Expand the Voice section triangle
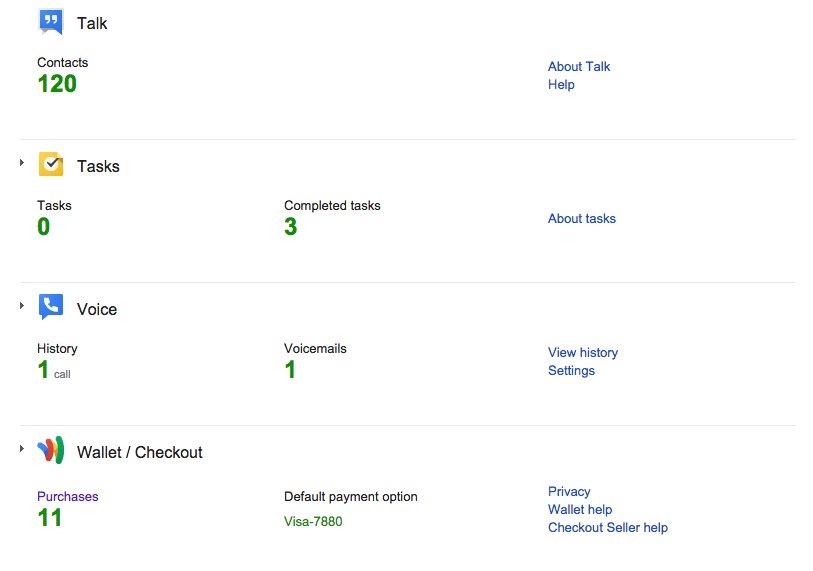 tap(21, 305)
